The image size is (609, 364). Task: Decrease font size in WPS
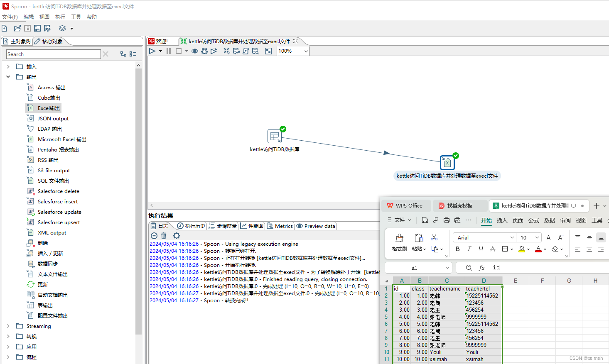[561, 237]
